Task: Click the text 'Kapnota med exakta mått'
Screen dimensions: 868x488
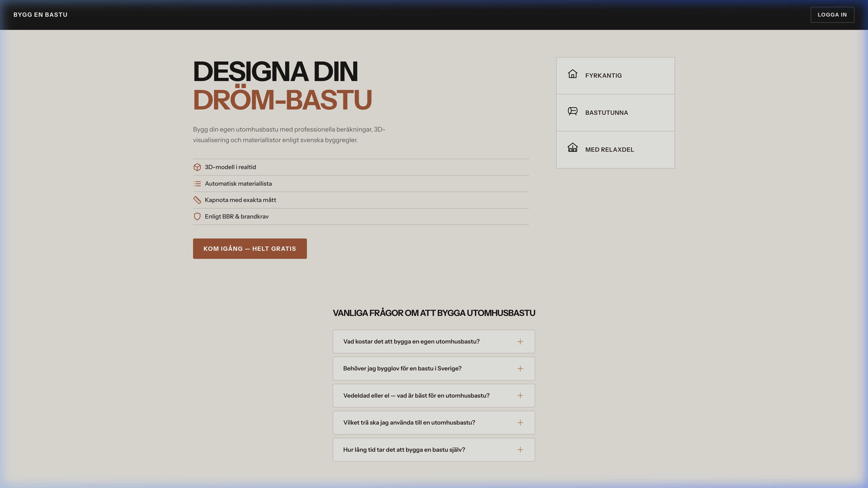Action: click(240, 200)
